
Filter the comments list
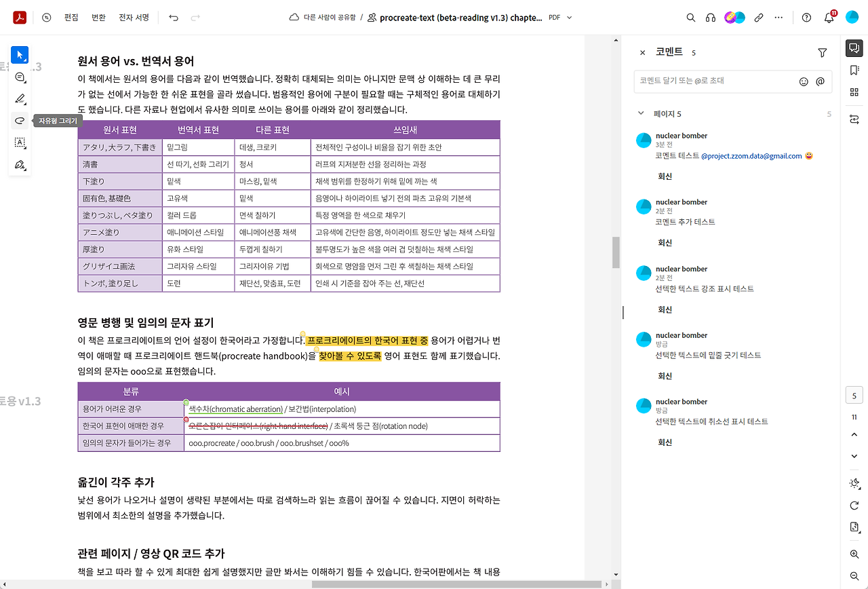(x=823, y=52)
